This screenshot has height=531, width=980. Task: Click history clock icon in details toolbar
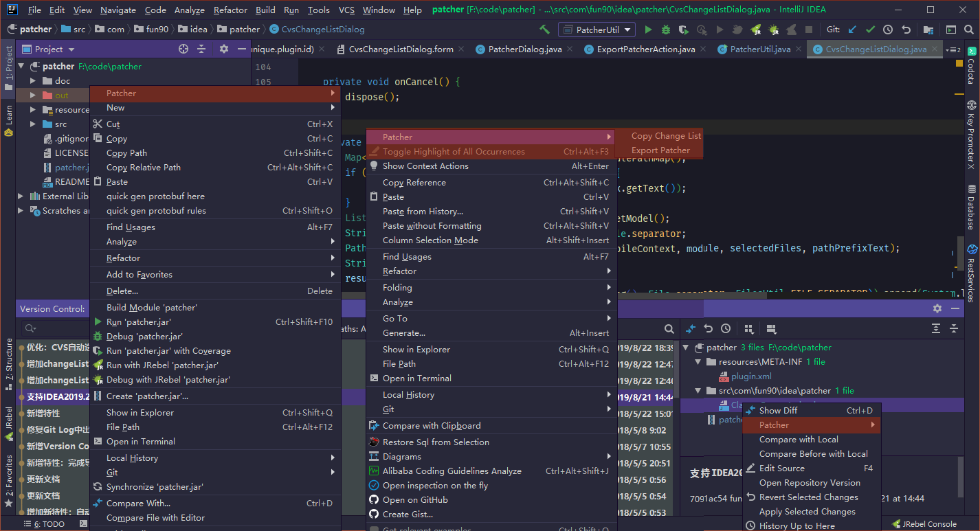point(726,329)
